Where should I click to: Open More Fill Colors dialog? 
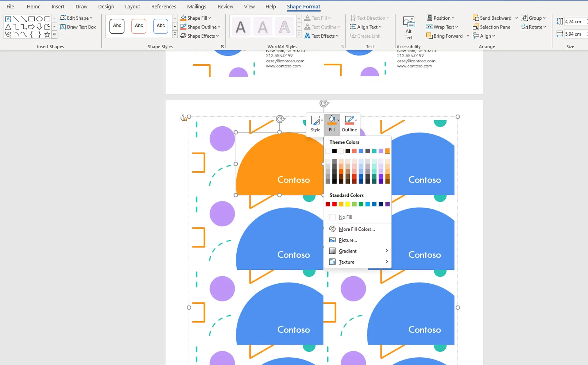357,229
